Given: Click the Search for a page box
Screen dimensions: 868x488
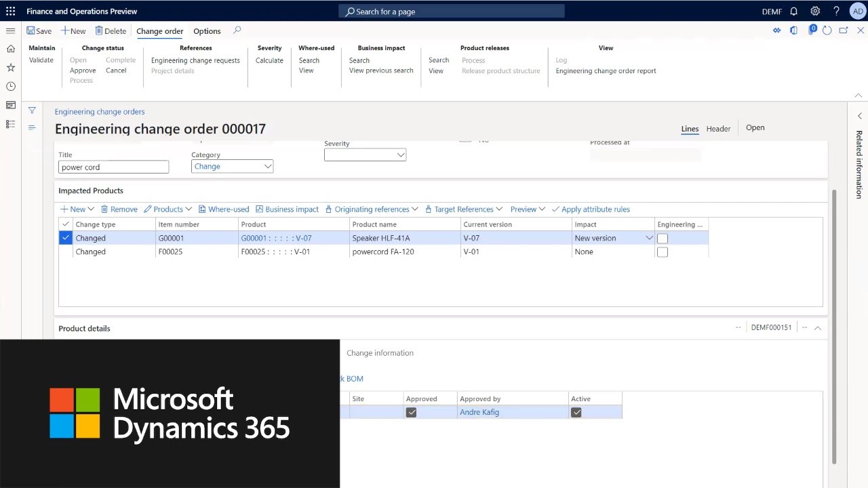Looking at the screenshot, I should point(452,11).
